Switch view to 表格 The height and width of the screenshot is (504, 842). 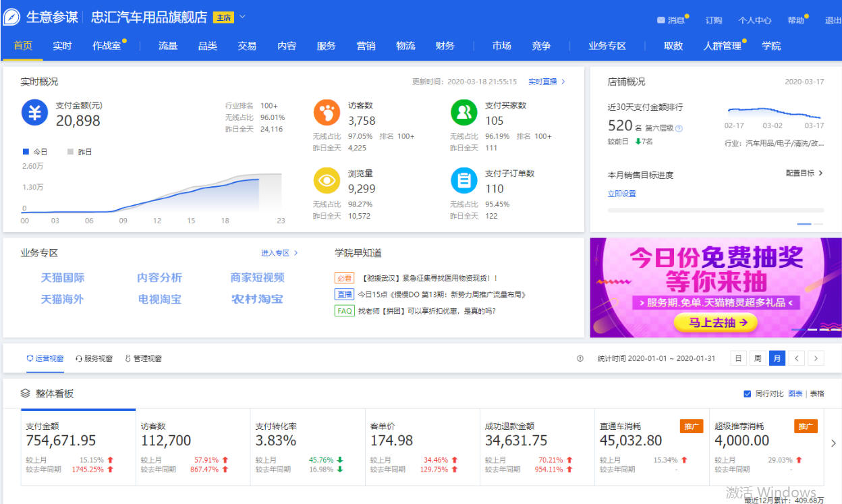(817, 393)
